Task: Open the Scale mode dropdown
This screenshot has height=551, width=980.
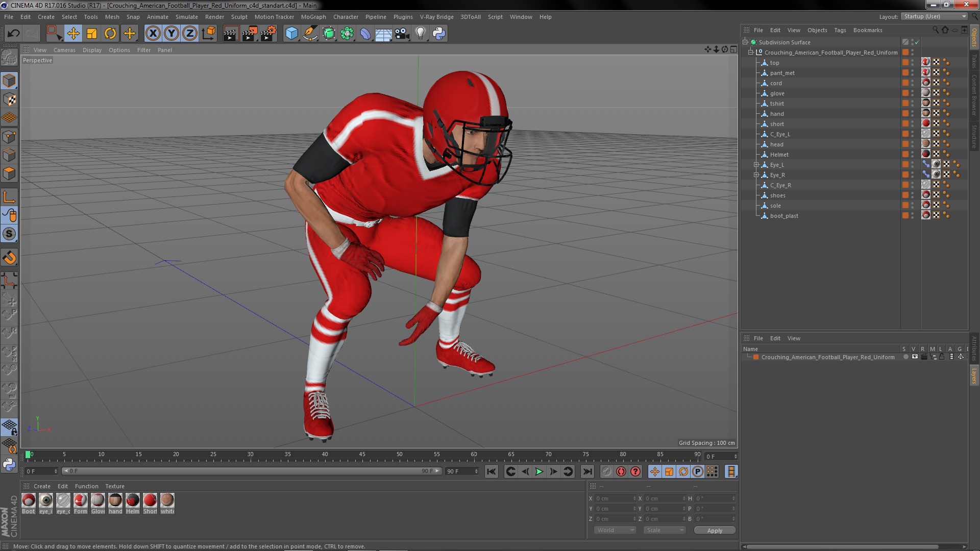Action: tap(665, 530)
